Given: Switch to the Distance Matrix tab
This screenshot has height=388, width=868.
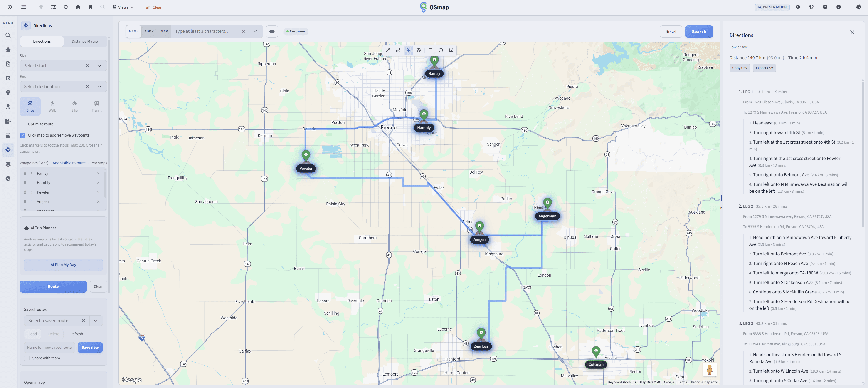Looking at the screenshot, I should (85, 42).
